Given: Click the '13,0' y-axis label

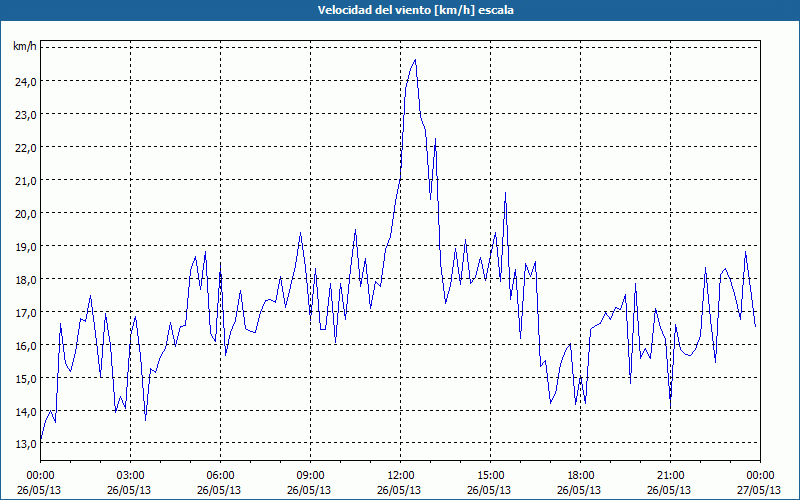Looking at the screenshot, I should click(25, 444).
